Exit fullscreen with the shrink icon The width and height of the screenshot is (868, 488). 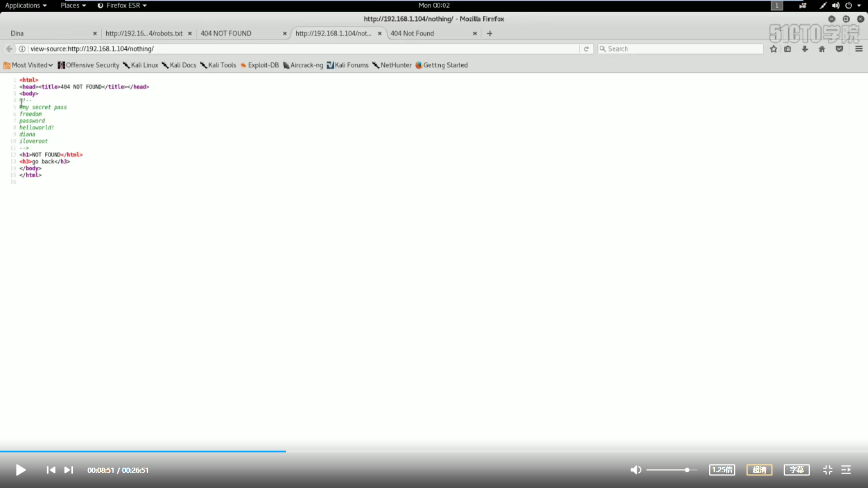tap(828, 470)
